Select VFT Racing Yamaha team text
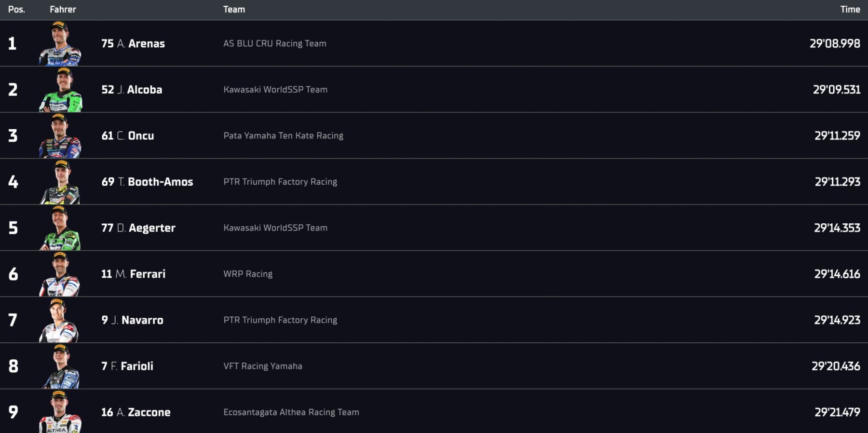This screenshot has width=868, height=433. point(263,366)
